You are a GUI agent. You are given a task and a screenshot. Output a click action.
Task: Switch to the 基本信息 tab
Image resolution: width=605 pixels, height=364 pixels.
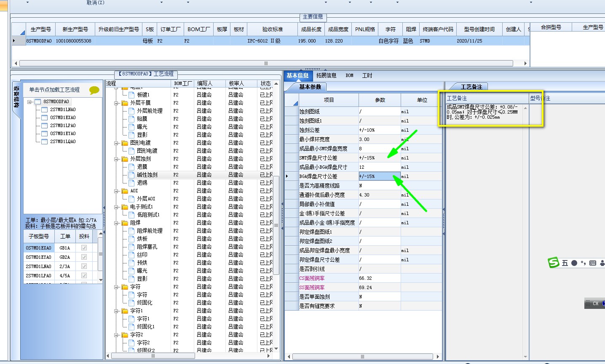pos(297,75)
